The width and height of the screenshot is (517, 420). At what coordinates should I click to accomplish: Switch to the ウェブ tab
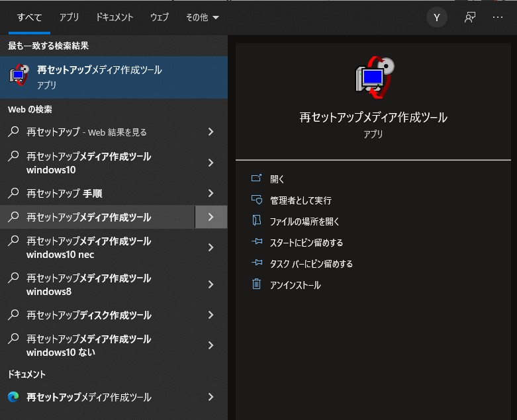160,17
